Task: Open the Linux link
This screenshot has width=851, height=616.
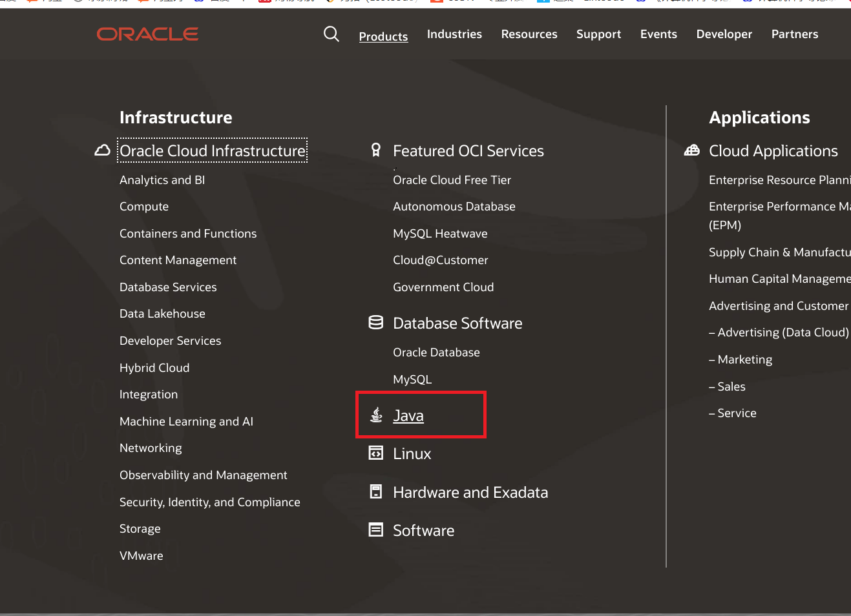Action: click(412, 454)
